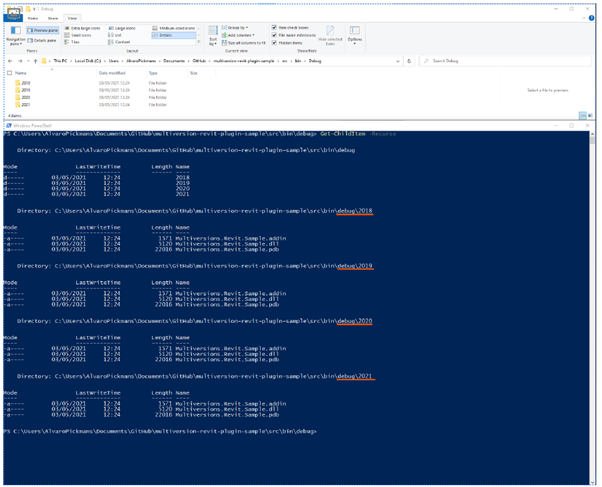Switch to the Share ribbon tab
Image resolution: width=602 pixels, height=487 pixels.
[53, 18]
